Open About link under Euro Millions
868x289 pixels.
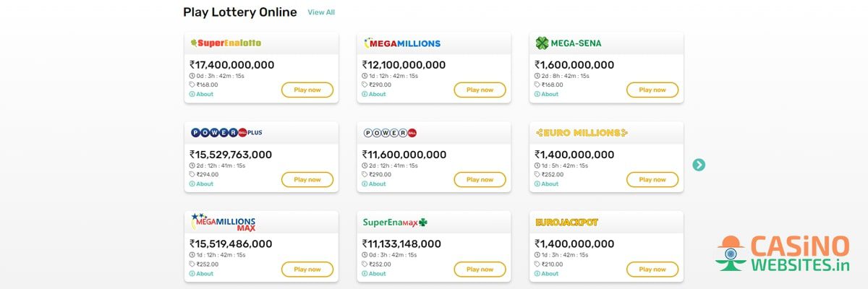pyautogui.click(x=546, y=184)
